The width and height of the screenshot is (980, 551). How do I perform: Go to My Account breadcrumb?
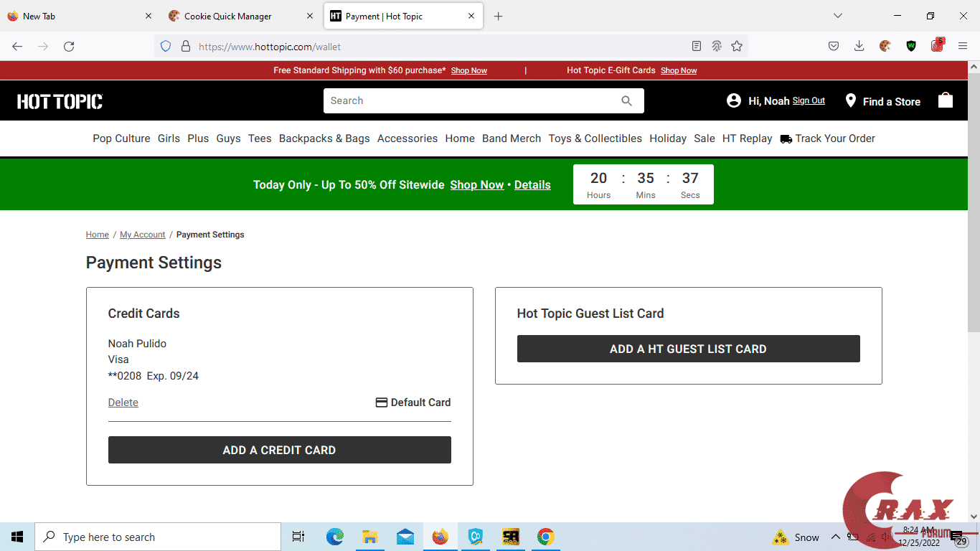point(143,235)
